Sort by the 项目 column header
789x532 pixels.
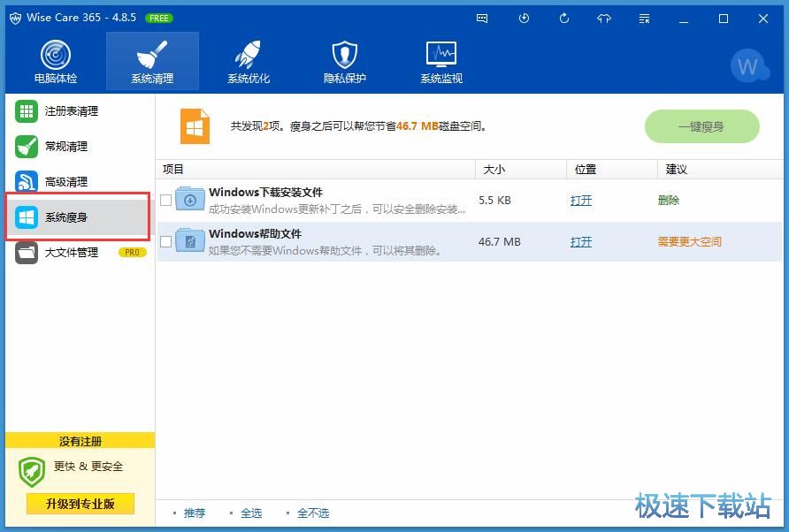click(x=316, y=170)
